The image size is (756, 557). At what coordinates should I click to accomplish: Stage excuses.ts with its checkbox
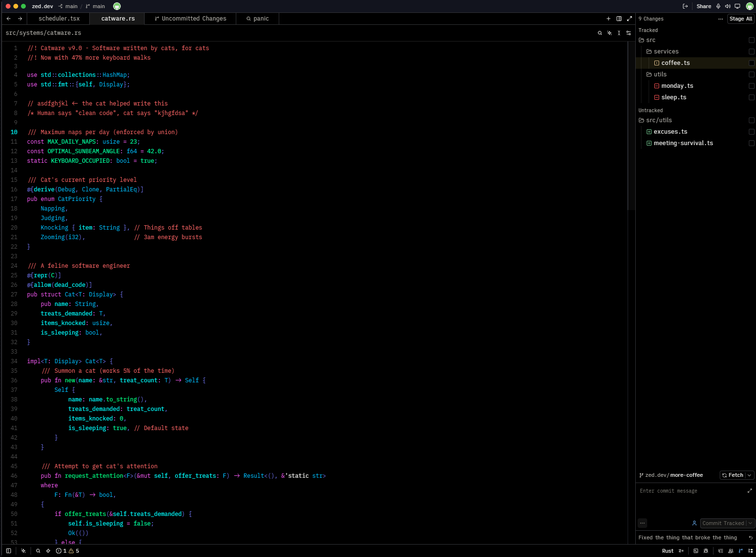click(x=752, y=132)
